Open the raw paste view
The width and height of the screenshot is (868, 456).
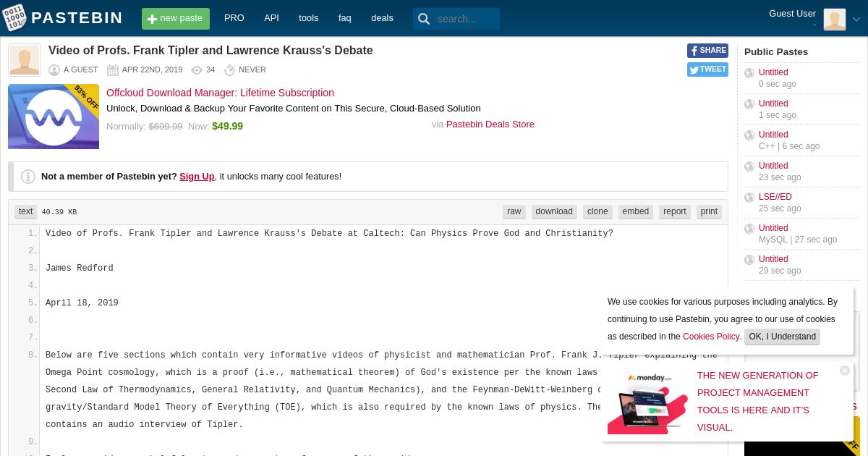click(514, 211)
